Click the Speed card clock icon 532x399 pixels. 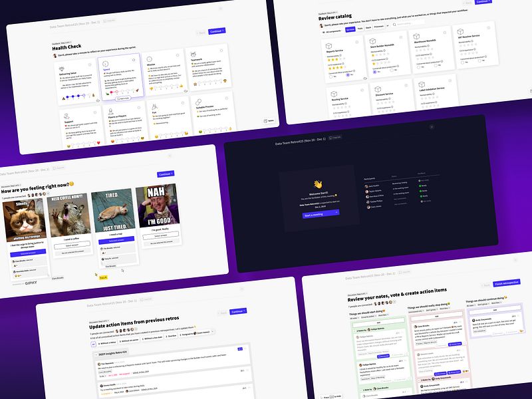click(x=105, y=64)
